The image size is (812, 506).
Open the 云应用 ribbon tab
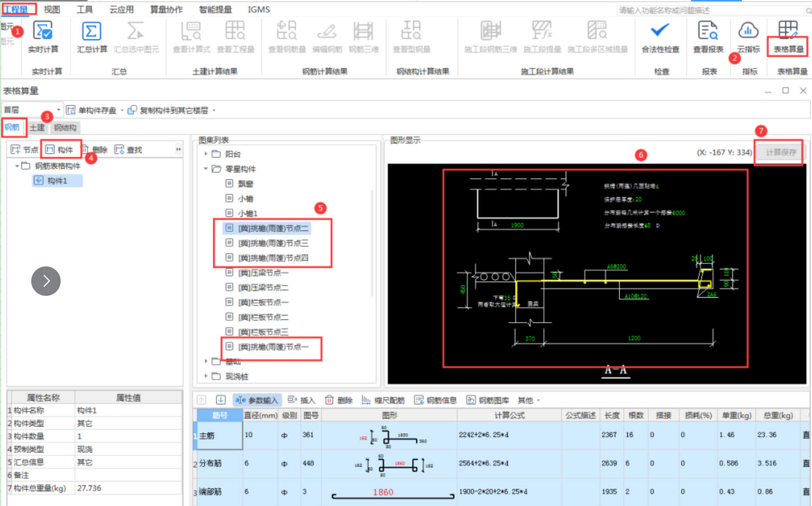(121, 9)
